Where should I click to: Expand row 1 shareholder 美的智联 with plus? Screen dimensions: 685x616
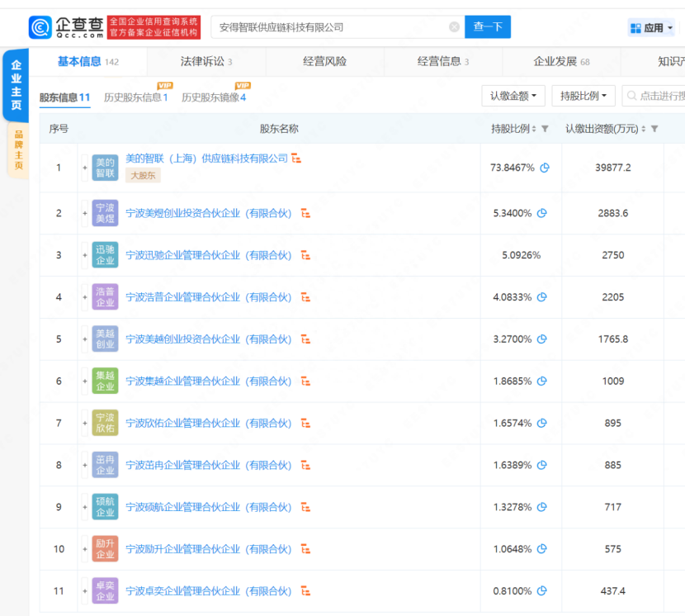[x=85, y=168]
